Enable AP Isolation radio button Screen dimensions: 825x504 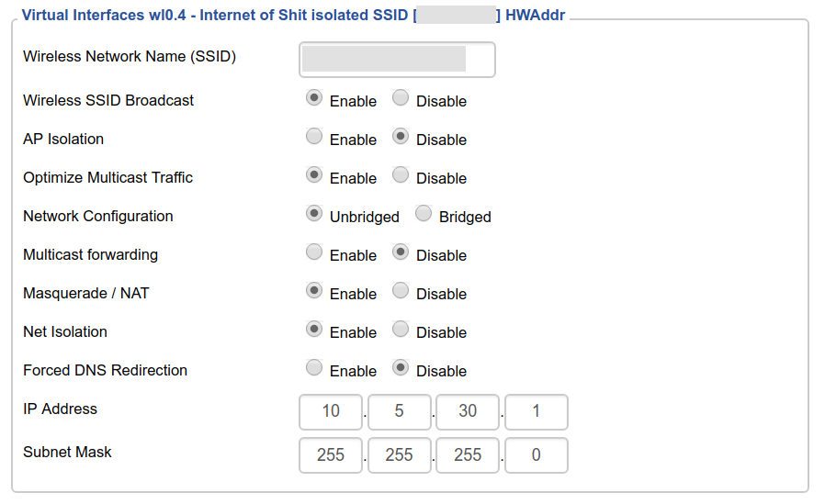[314, 137]
